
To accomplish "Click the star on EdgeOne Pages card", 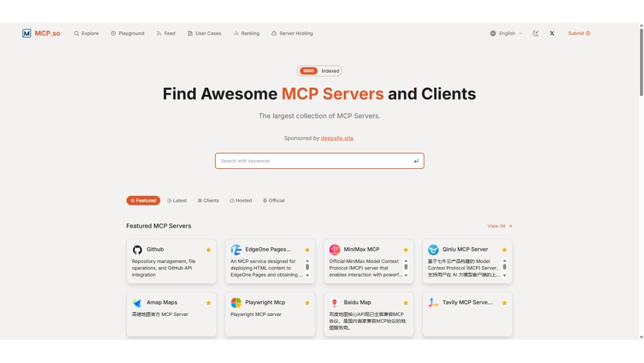I will [307, 250].
